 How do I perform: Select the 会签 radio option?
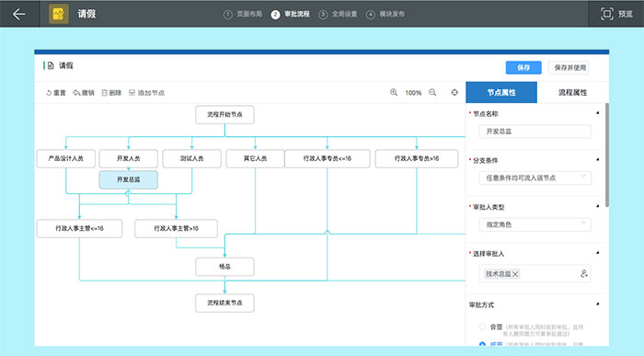click(482, 327)
